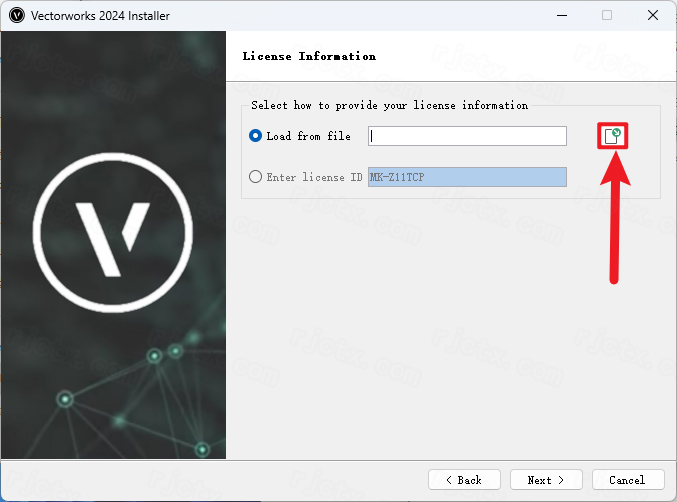Minimize the installer window
Image resolution: width=677 pixels, height=502 pixels.
pyautogui.click(x=561, y=15)
